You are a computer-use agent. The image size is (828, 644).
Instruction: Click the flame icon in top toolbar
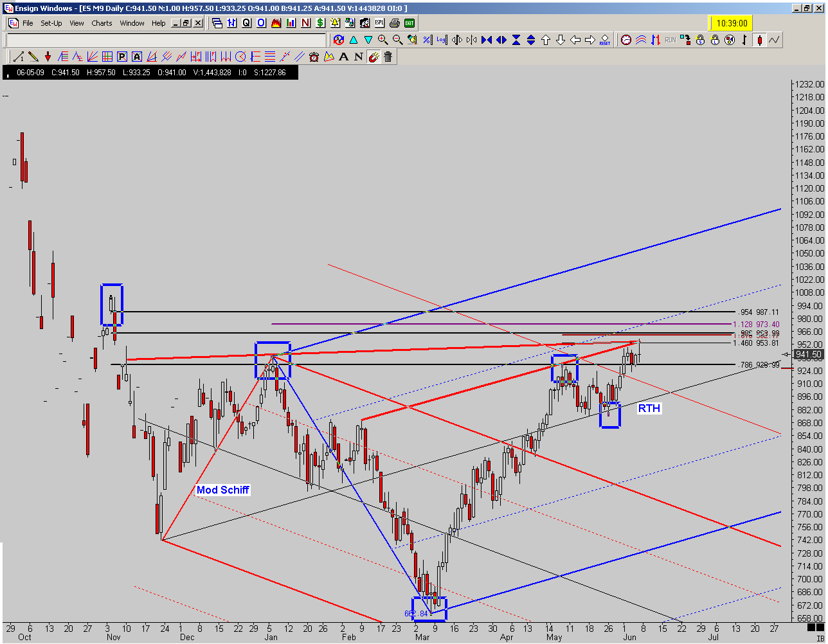276,22
